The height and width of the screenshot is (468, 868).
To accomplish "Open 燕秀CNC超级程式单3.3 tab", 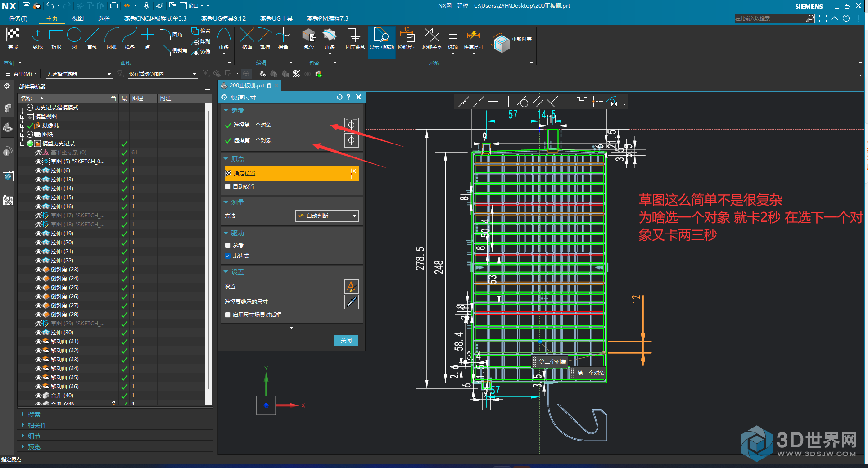I will pos(155,18).
